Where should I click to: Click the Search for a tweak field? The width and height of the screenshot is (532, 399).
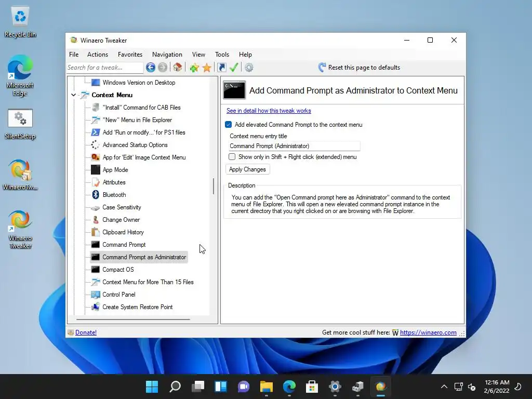tap(104, 68)
